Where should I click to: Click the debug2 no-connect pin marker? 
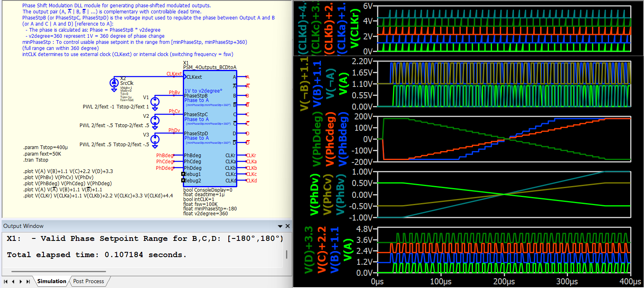coord(183,180)
